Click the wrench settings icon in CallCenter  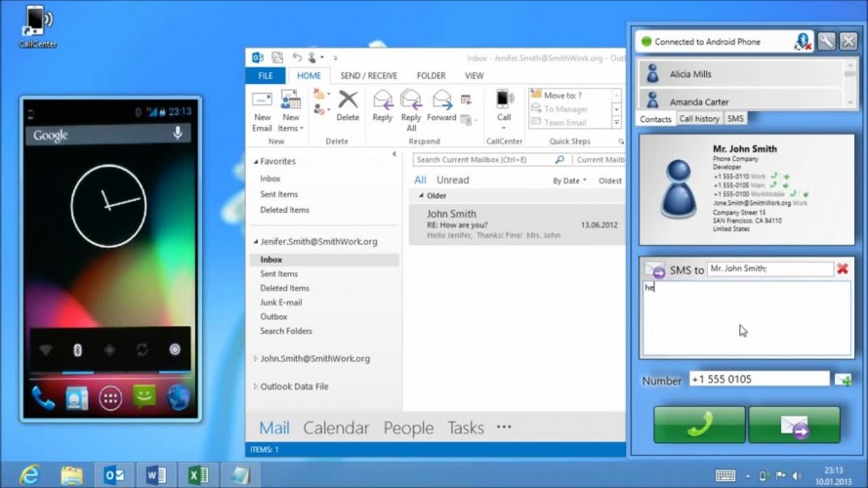pos(826,42)
